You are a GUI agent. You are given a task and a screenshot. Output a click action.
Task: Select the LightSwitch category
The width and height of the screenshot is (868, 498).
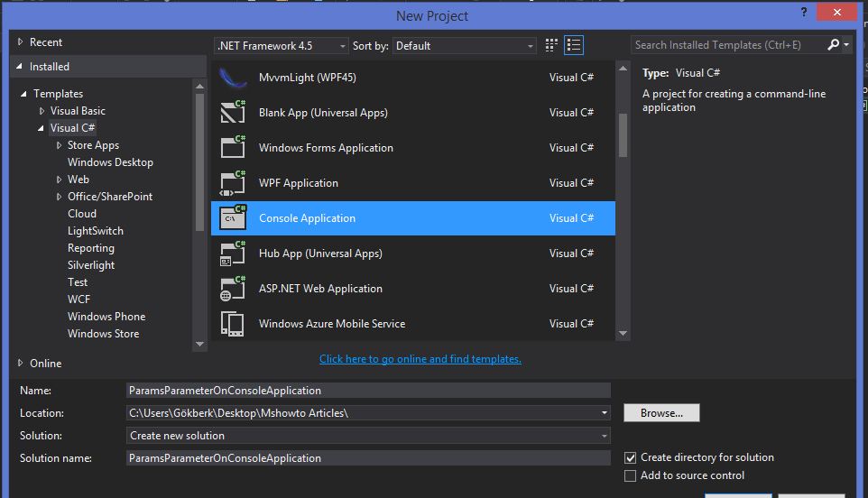(96, 231)
